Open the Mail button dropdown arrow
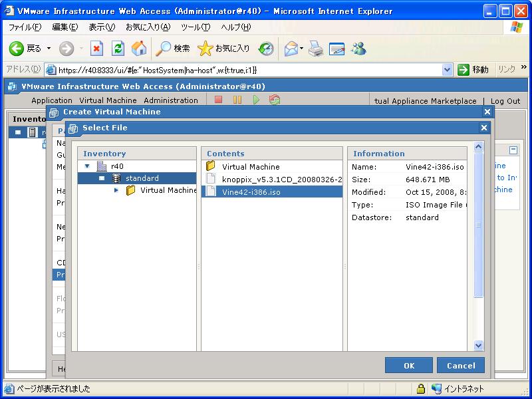Screen dimensions: 532x399 tap(301, 49)
